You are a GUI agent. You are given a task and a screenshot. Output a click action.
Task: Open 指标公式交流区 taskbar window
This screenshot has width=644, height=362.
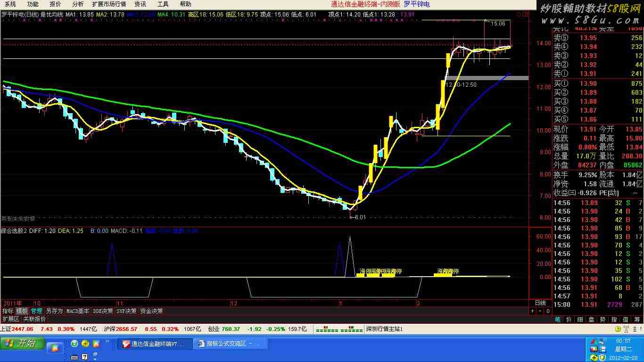[x=231, y=344]
